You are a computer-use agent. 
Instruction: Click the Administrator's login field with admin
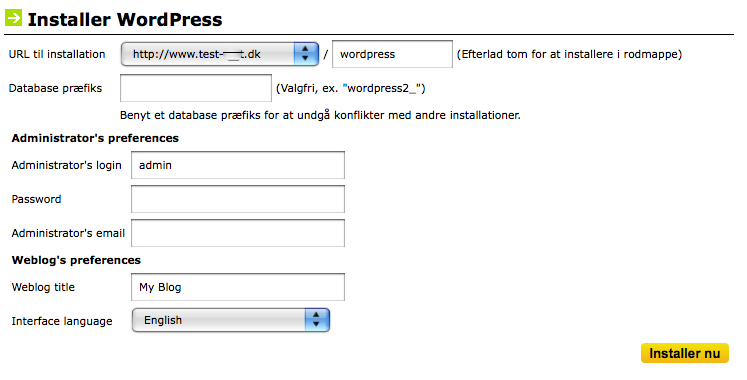point(238,165)
